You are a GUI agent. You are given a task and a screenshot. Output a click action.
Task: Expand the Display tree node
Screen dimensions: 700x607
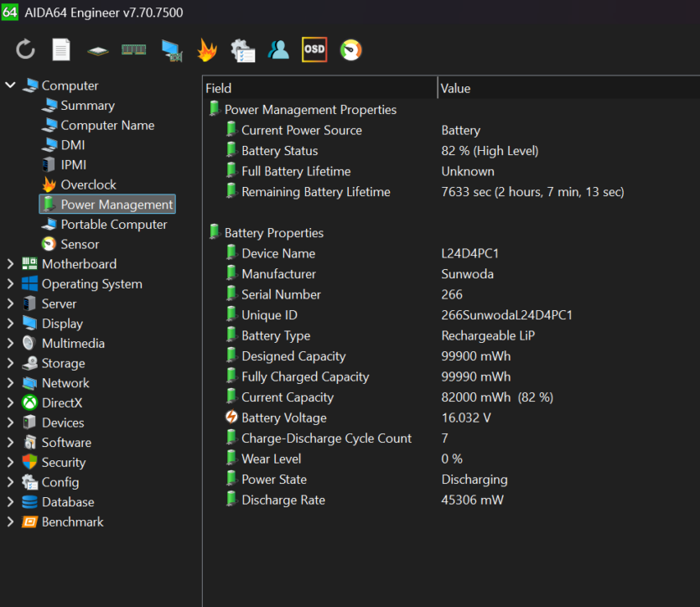pyautogui.click(x=10, y=324)
